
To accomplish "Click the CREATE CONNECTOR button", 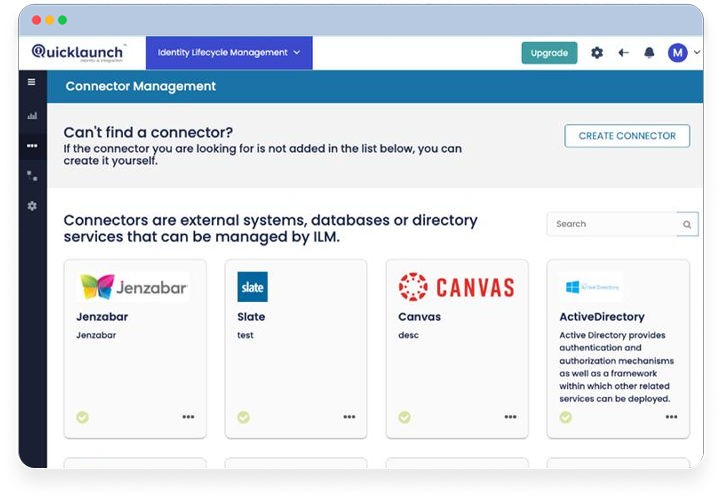I will [x=627, y=136].
